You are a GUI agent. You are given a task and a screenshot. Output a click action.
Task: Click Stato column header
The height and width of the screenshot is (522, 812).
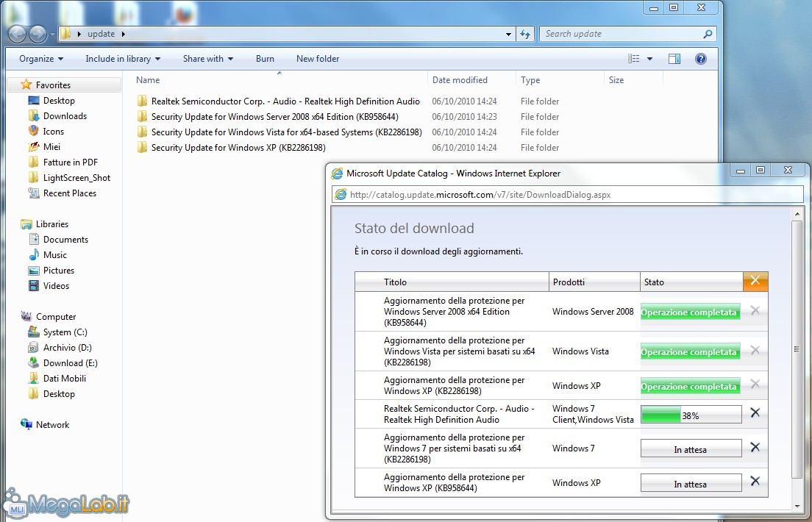(692, 282)
